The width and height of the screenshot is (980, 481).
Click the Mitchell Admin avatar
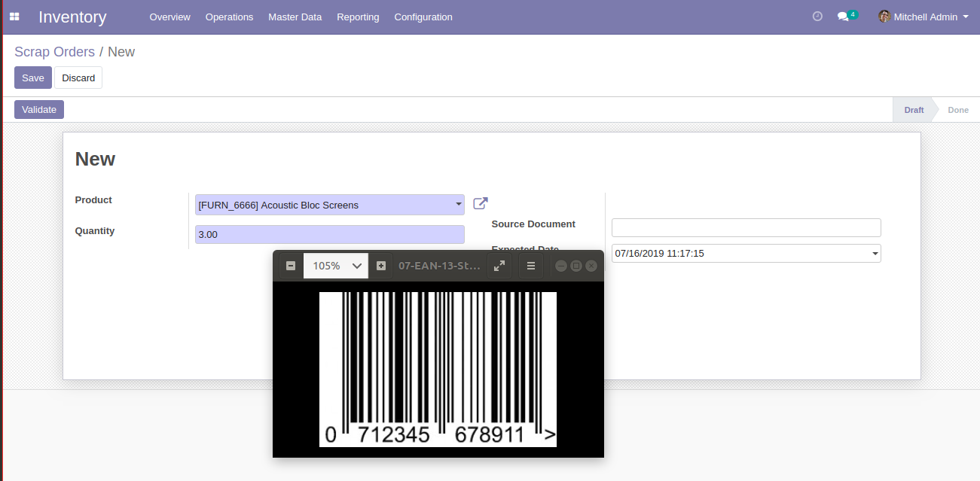pos(884,17)
